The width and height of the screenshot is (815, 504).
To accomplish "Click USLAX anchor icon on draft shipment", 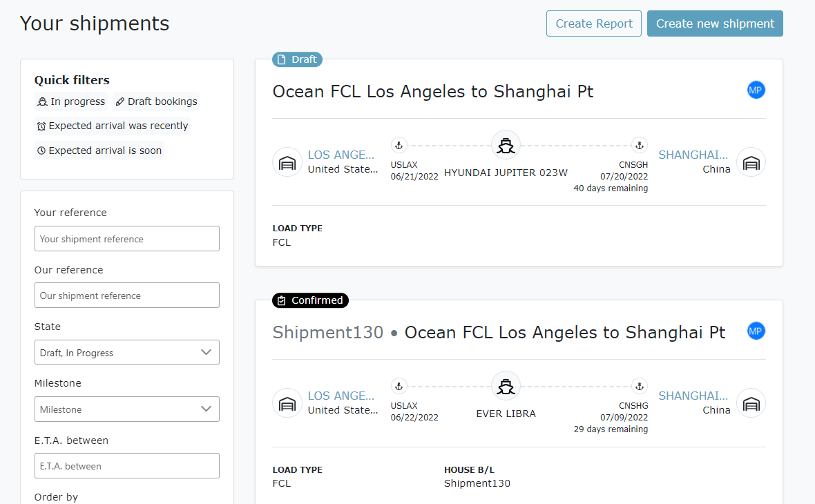I will tap(399, 146).
